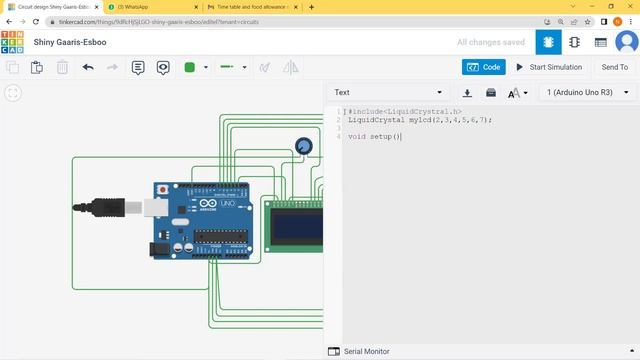Open the 1 (Arduino Uno R3) board dropdown
The image size is (640, 360).
click(587, 93)
